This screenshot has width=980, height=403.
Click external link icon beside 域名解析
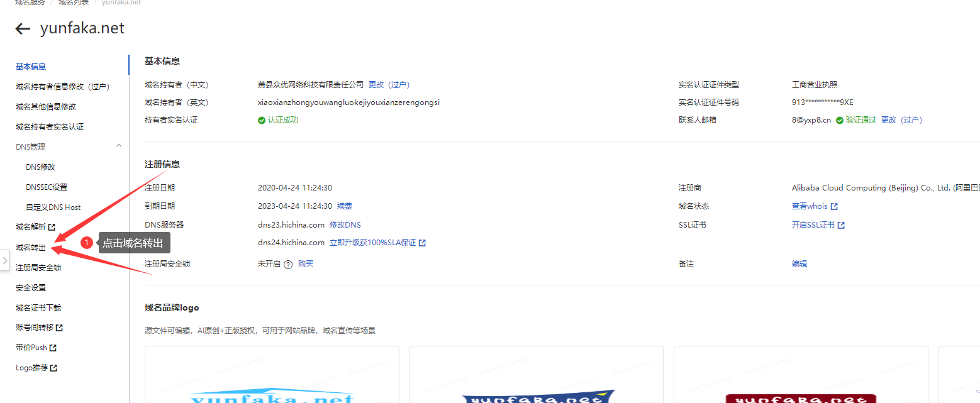52,228
